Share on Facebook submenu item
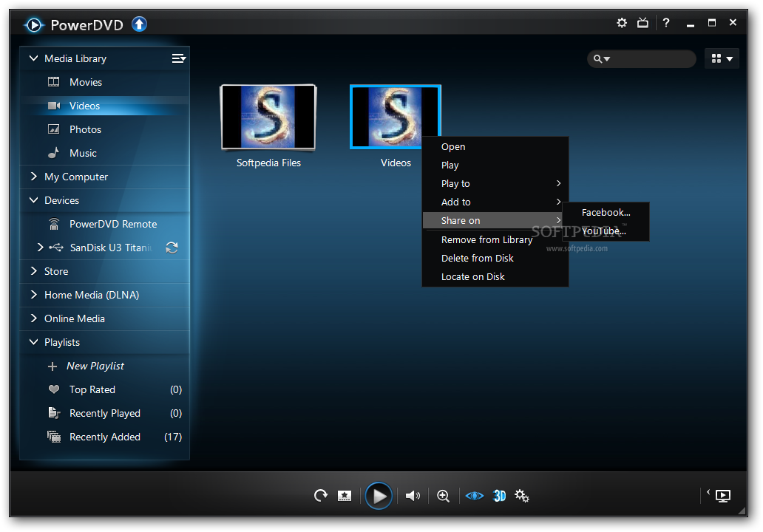Viewport: 763px width, 532px height. point(606,213)
